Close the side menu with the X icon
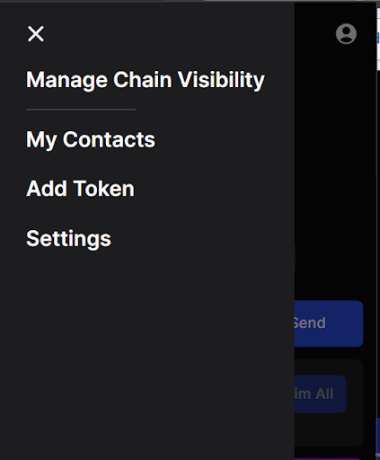Viewport: 380px width, 460px height. tap(36, 34)
